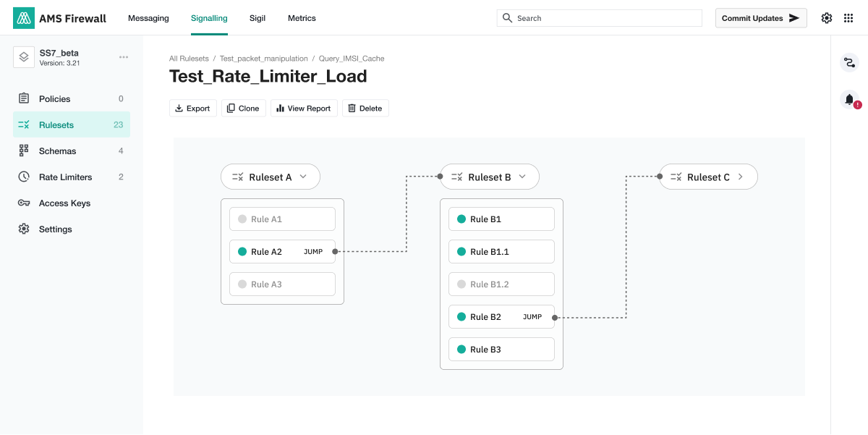Open Rate Limiters in the sidebar
868x435 pixels.
tap(72, 177)
